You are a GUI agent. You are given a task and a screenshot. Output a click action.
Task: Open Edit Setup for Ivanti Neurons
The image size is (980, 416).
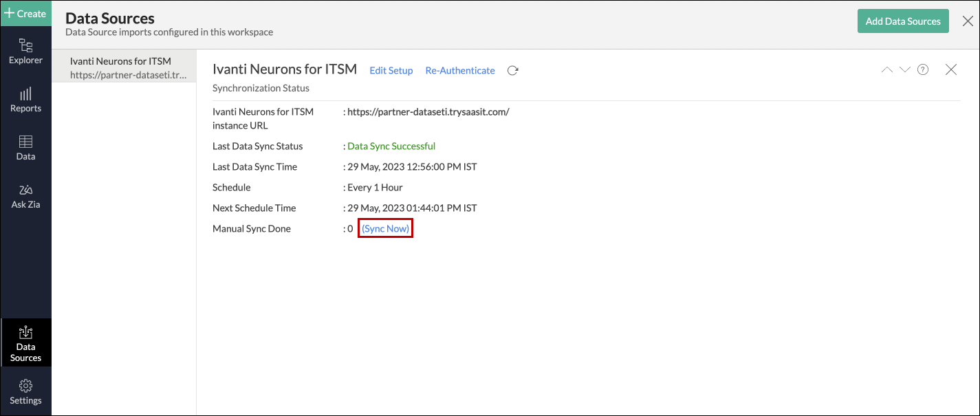(391, 70)
